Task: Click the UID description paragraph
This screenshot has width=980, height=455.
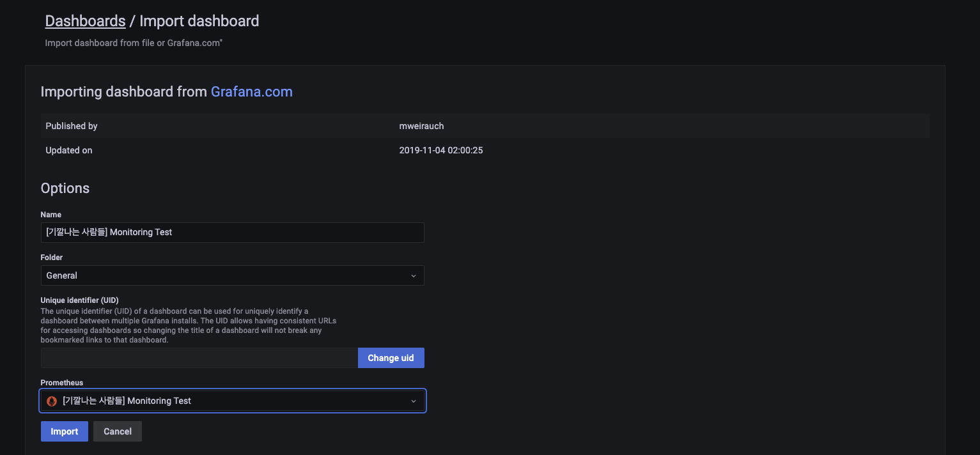Action: [189, 326]
